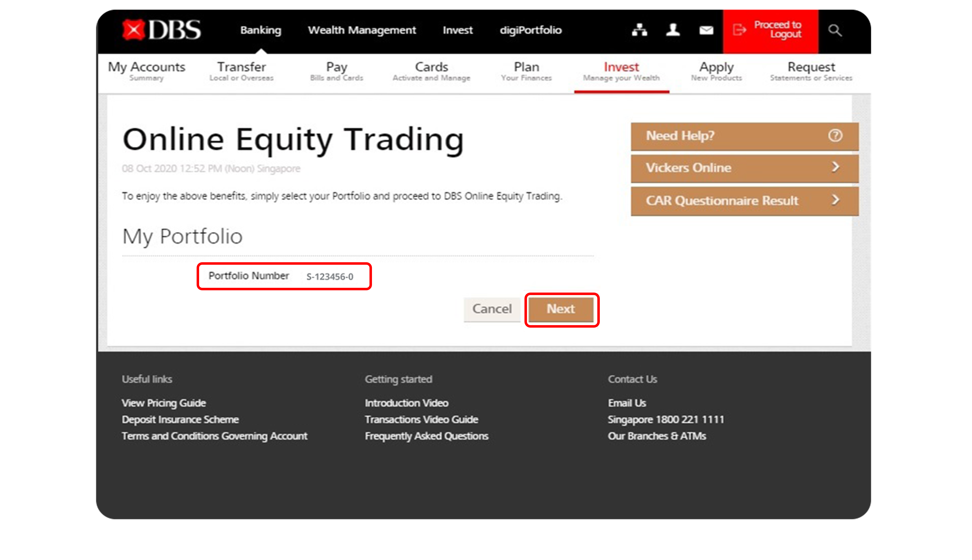Select the Invest item in the black top bar
Screen dimensions: 972x560
[457, 30]
